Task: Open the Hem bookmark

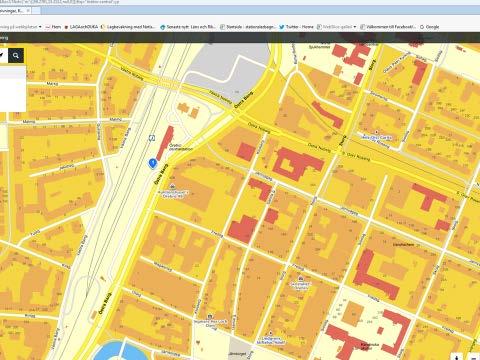Action: 53,27
